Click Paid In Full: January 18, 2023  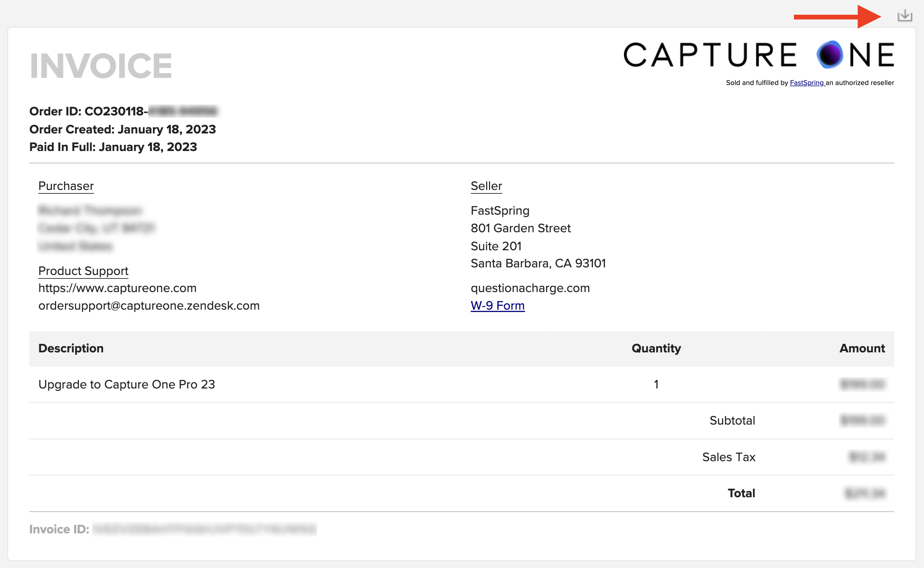coord(113,147)
